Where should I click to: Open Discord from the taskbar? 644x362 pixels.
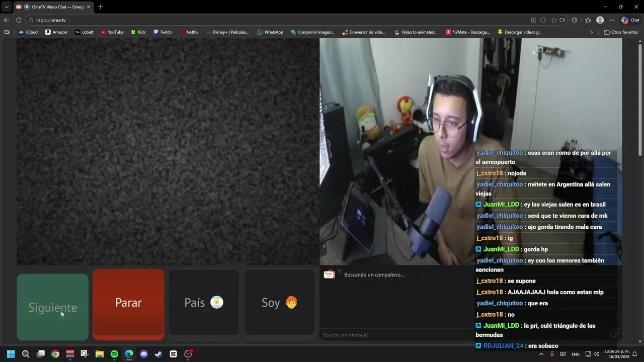coord(144,354)
